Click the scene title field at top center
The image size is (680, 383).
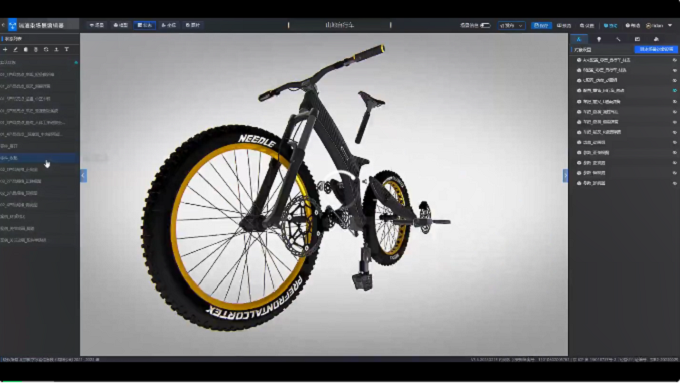(x=340, y=25)
